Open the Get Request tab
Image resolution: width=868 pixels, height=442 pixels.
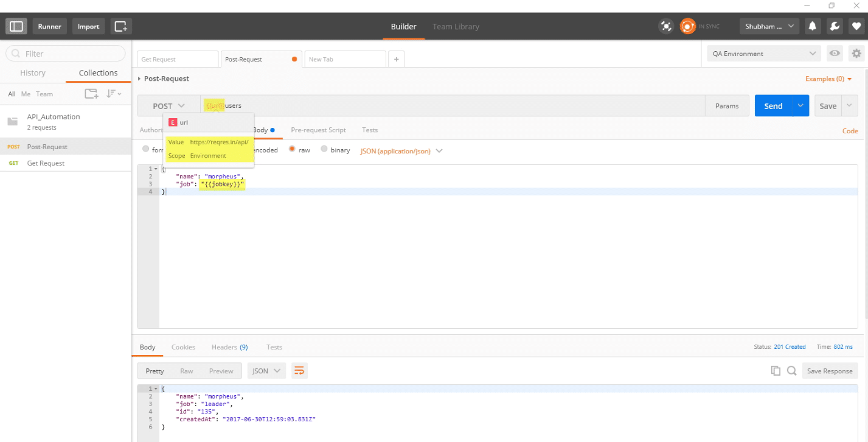177,59
